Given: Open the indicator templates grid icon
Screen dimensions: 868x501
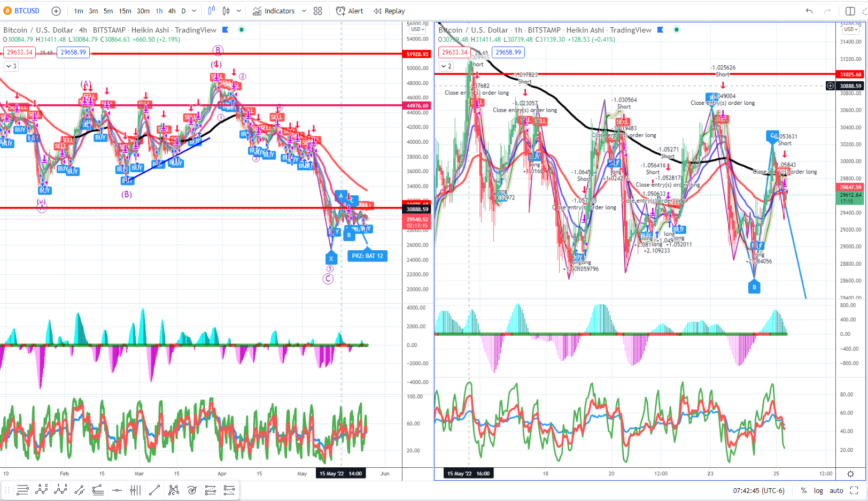Looking at the screenshot, I should 317,11.
